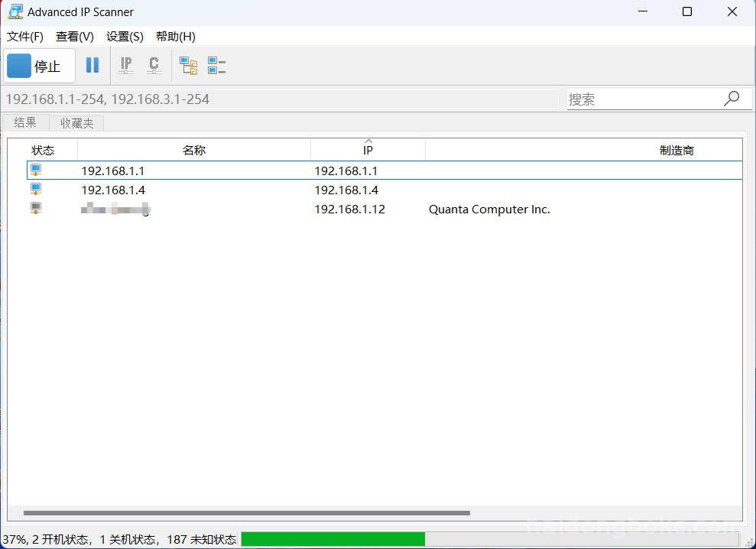Viewport: 756px width, 549px height.
Task: Click the IP cell 192.168.1.4
Action: tap(346, 190)
